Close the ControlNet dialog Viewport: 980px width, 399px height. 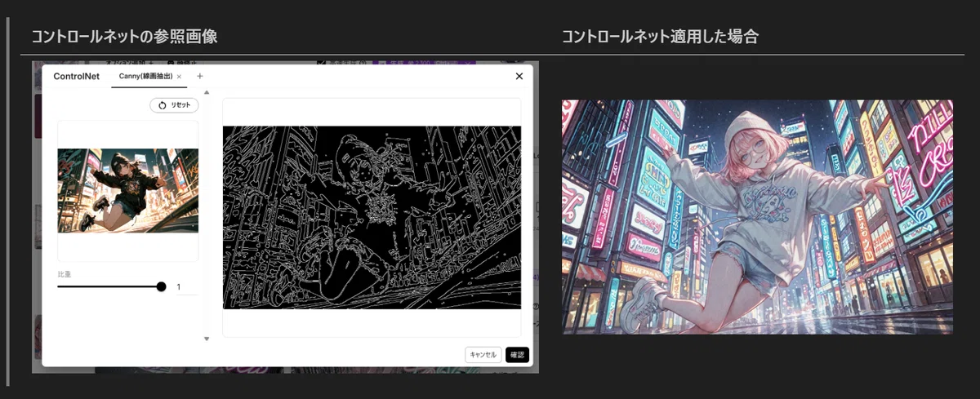(519, 76)
